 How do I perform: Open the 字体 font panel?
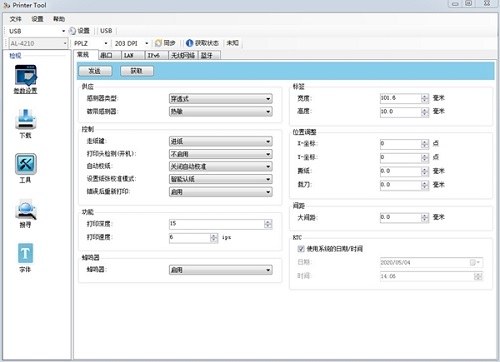click(x=25, y=258)
